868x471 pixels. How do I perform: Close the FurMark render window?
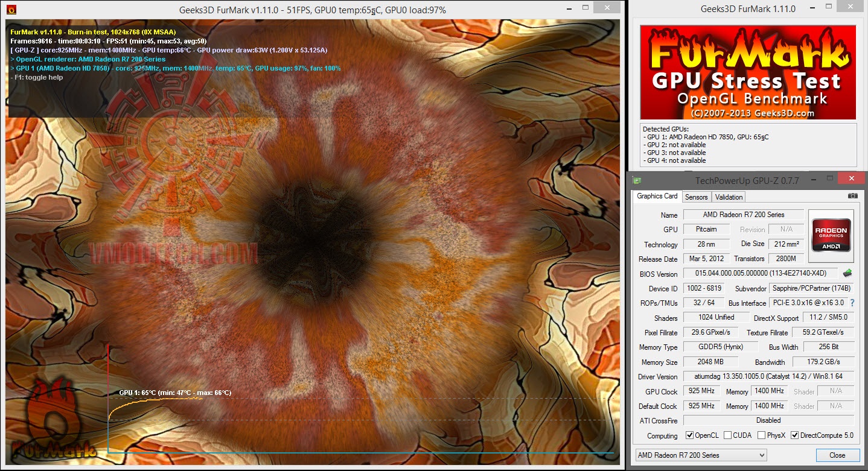(608, 8)
